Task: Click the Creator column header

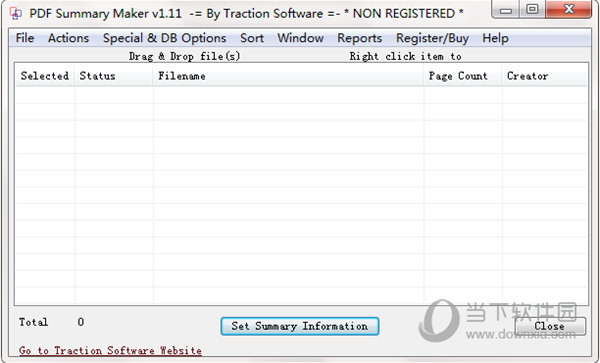Action: [544, 76]
